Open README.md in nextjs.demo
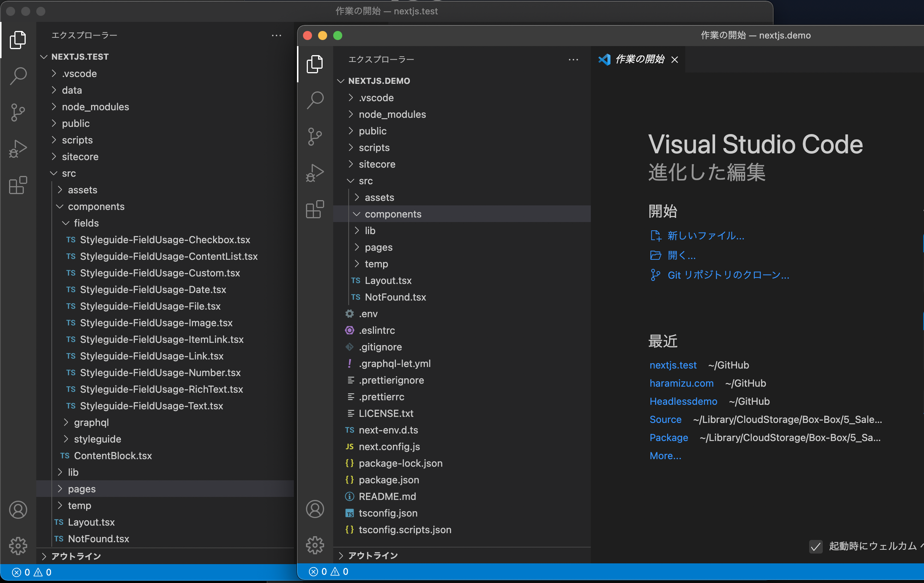 click(462, 496)
